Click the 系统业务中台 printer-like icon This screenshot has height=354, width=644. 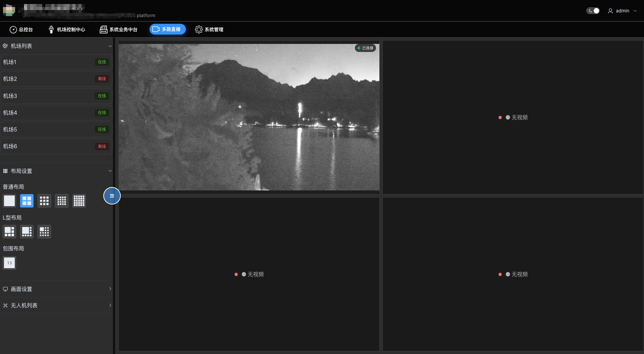(x=103, y=29)
